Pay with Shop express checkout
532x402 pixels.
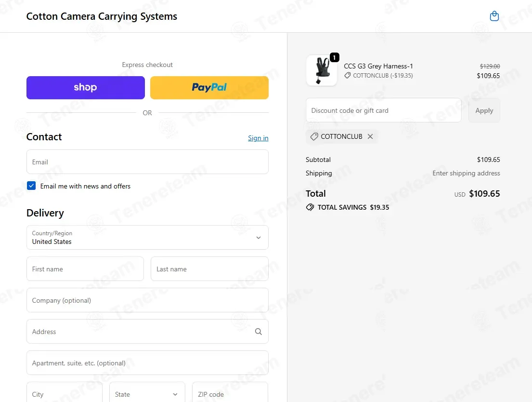[86, 88]
